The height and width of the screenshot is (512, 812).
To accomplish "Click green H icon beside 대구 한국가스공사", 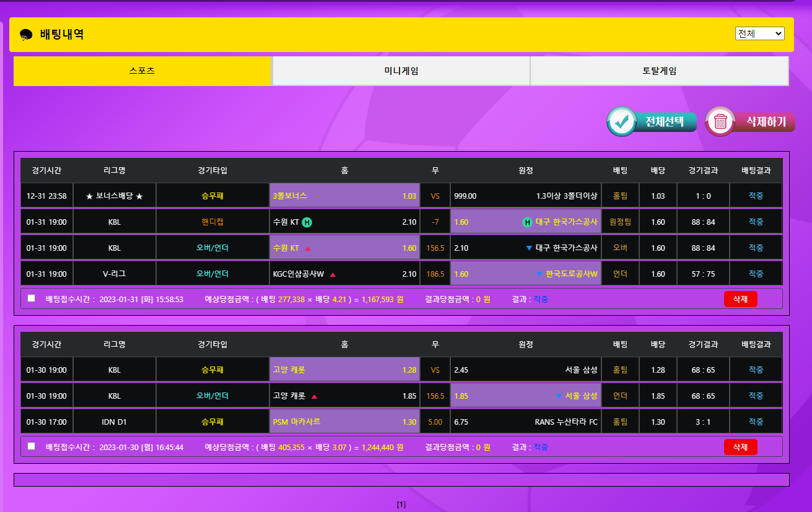I will 527,222.
